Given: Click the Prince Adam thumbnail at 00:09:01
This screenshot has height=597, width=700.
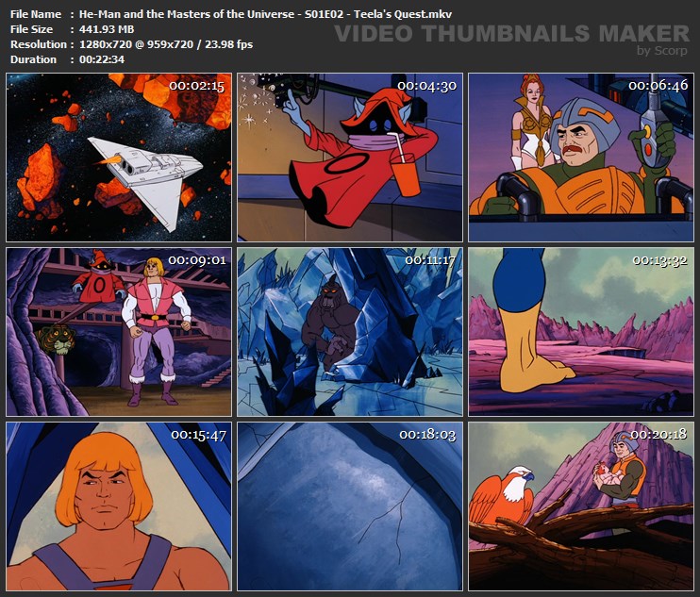Looking at the screenshot, I should 119,332.
